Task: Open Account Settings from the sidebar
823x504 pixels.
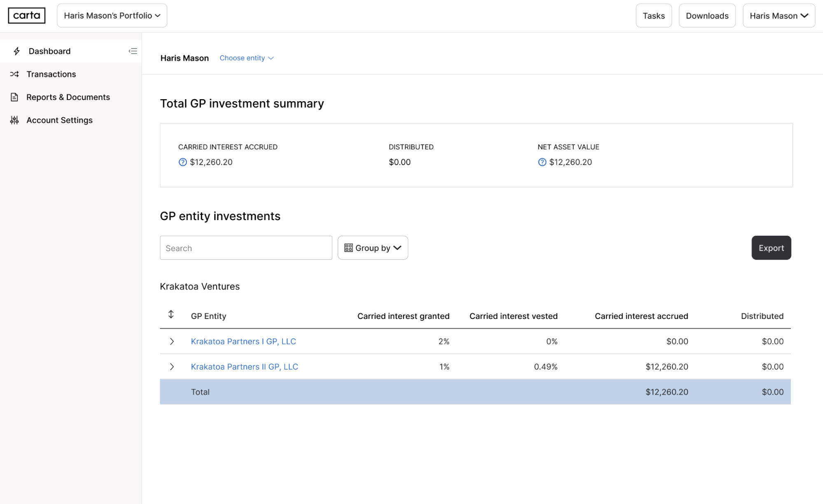Action: tap(59, 120)
